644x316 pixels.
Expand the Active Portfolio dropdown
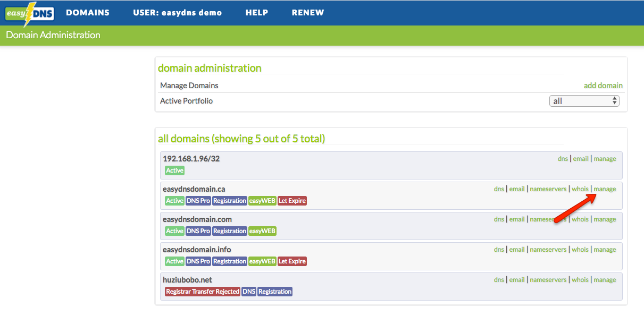click(x=584, y=101)
